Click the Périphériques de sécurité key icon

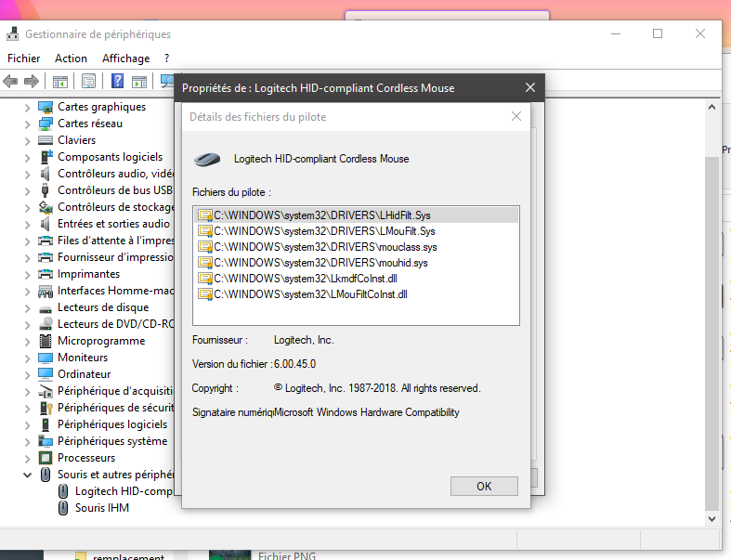(46, 408)
